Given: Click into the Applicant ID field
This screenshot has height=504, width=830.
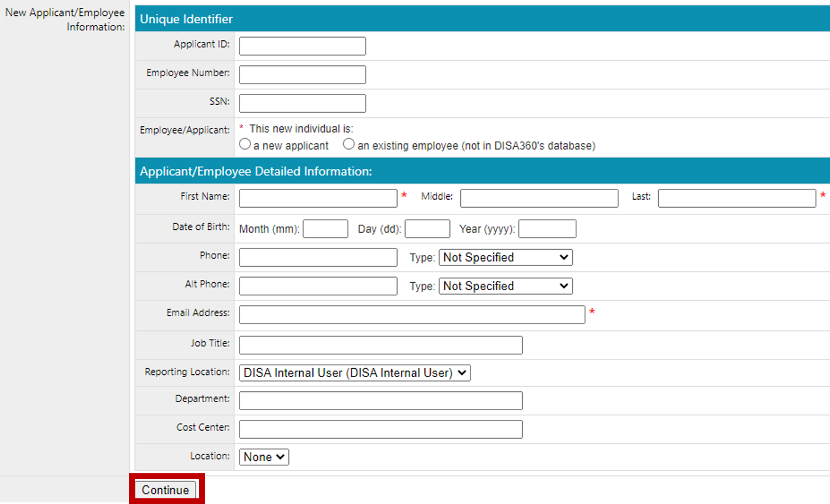Looking at the screenshot, I should click(x=302, y=46).
